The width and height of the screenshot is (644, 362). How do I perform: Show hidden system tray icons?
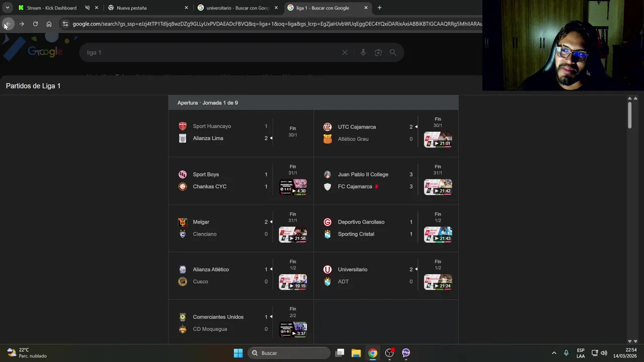[554, 353]
